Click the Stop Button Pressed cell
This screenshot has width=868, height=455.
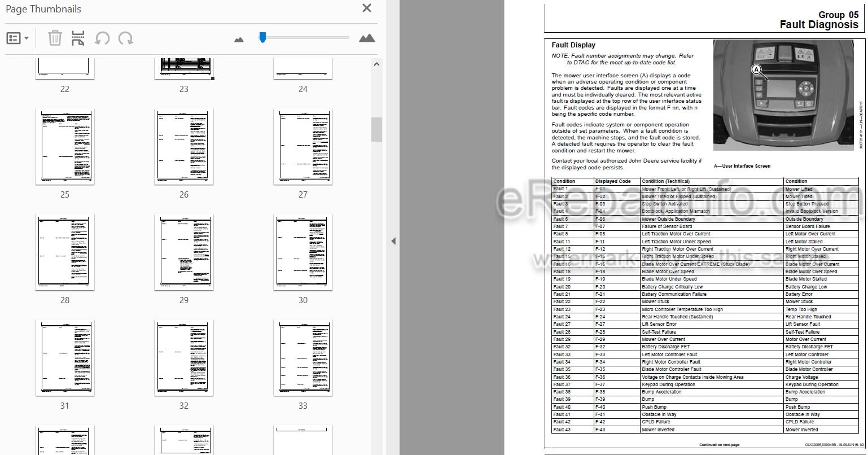pyautogui.click(x=821, y=204)
